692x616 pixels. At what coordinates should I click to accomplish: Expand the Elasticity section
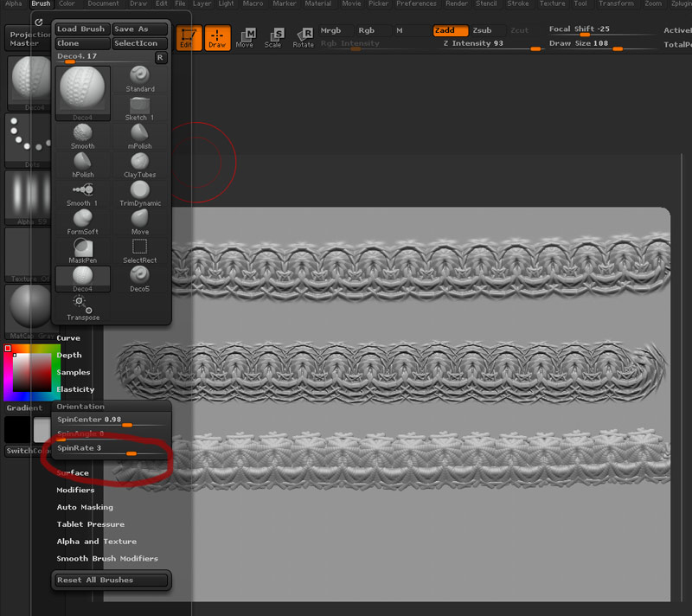point(75,389)
